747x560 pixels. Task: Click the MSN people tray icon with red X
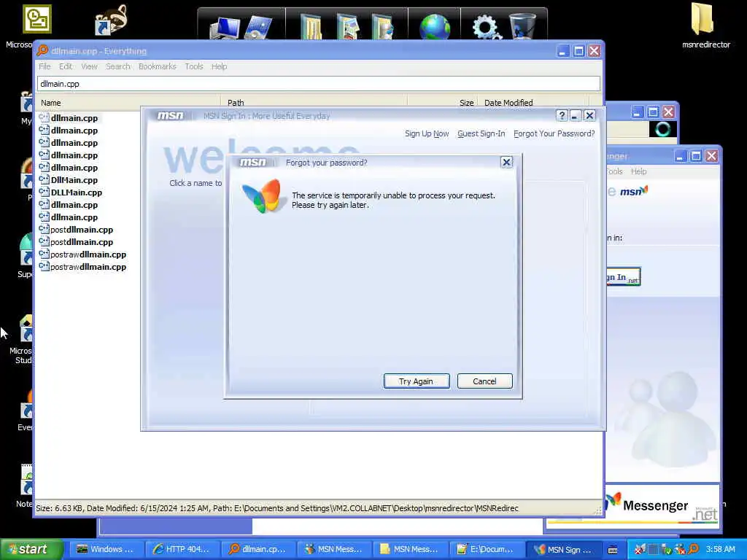pyautogui.click(x=680, y=550)
